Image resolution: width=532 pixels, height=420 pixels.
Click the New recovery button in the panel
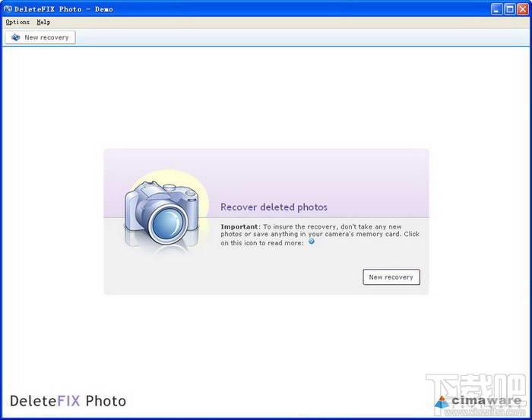[x=391, y=277]
